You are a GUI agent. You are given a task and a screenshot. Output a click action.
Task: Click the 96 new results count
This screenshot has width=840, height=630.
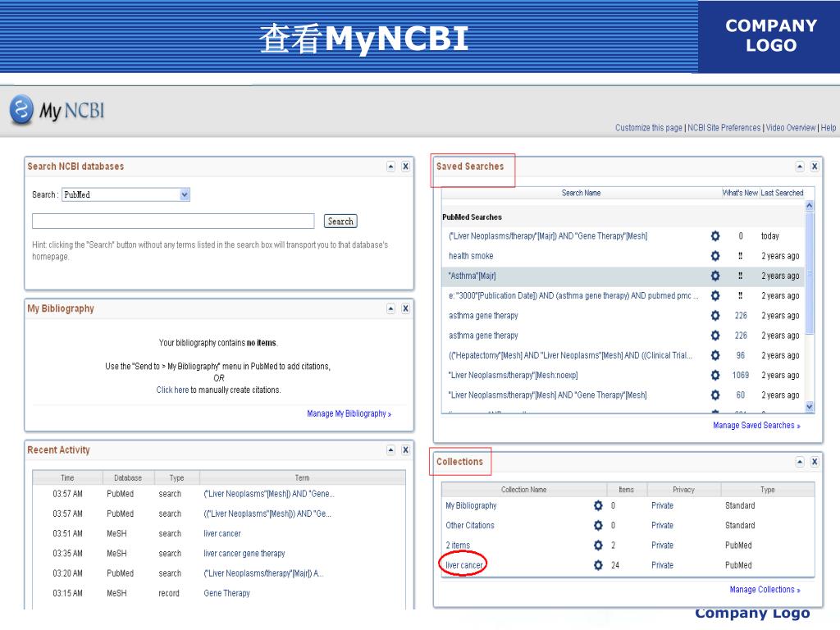pos(741,355)
